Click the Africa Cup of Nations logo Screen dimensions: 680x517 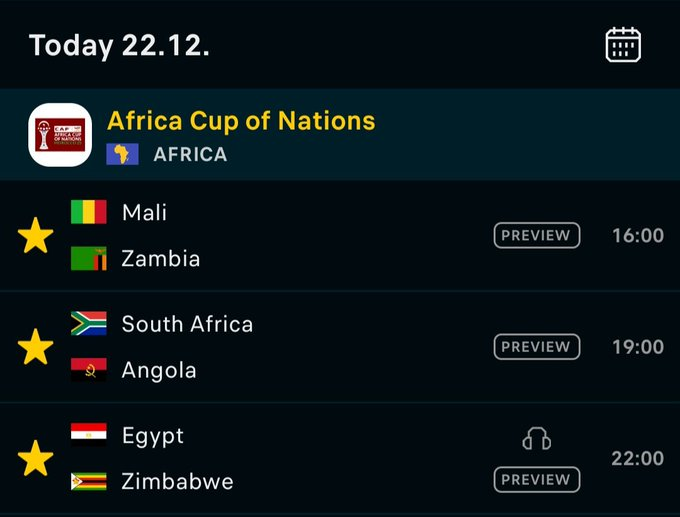60,135
